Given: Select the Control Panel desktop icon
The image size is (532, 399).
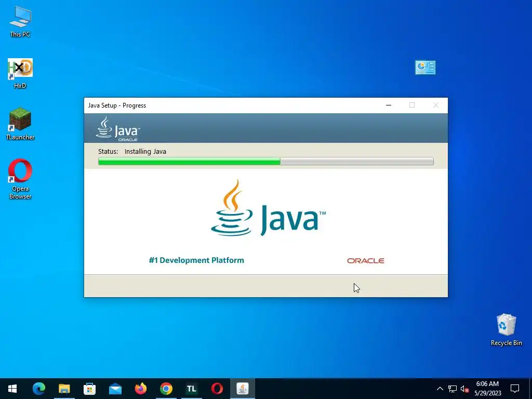Looking at the screenshot, I should pos(425,67).
